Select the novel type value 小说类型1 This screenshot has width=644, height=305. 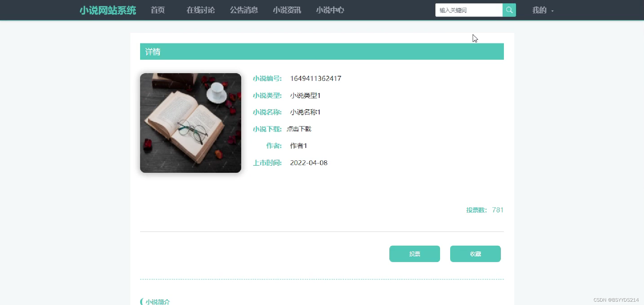click(305, 96)
